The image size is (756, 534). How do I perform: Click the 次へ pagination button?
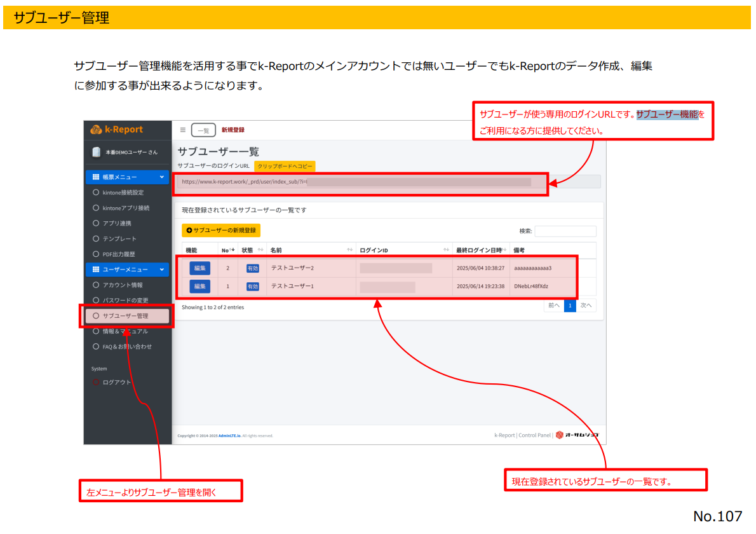(586, 305)
